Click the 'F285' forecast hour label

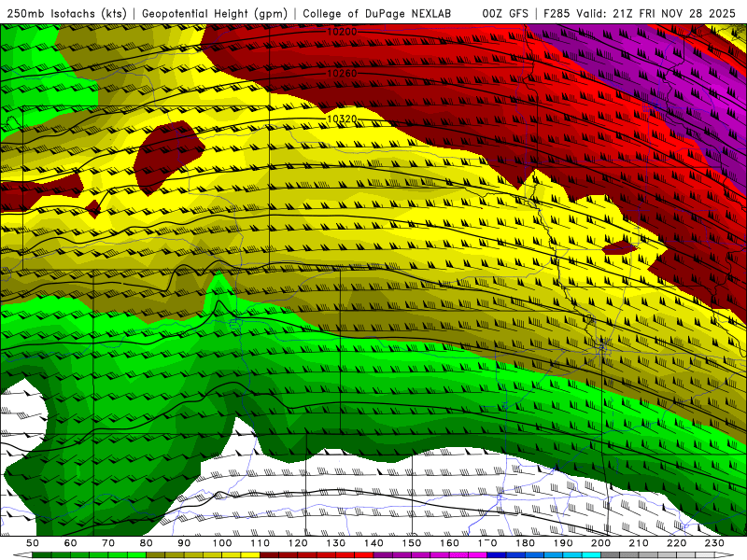[x=557, y=14]
